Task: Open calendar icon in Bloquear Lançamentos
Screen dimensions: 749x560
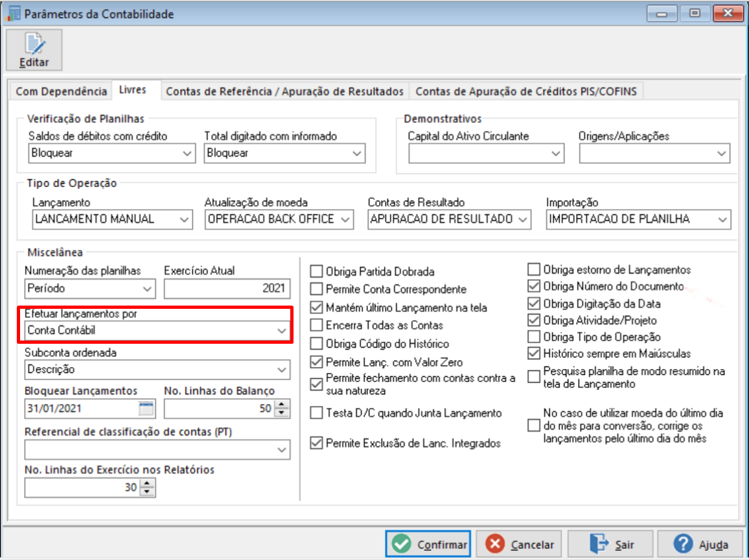Action: [146, 409]
